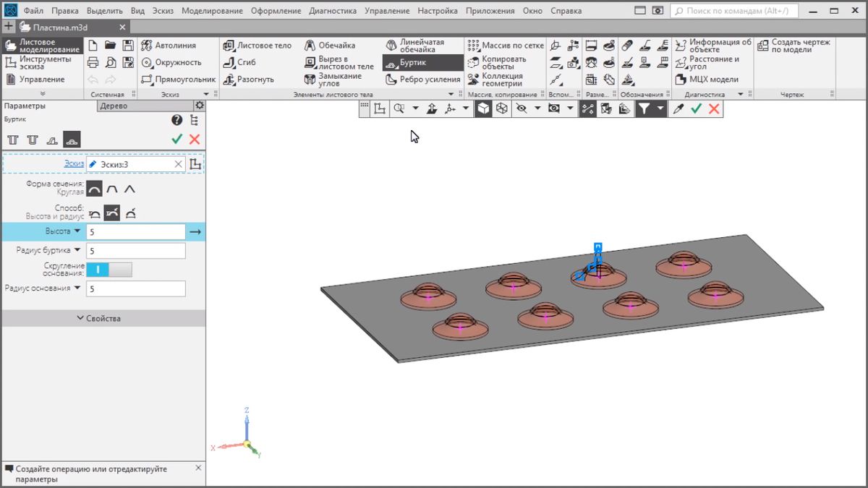Confirm operation with green check in Параметры
Viewport: 868px width, 488px height.
[x=176, y=140]
